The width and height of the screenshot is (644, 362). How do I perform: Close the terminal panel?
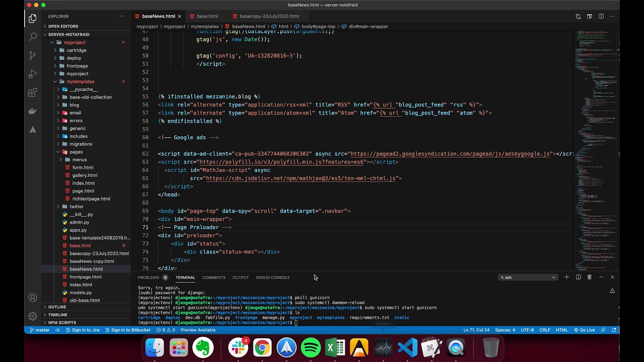(x=612, y=277)
